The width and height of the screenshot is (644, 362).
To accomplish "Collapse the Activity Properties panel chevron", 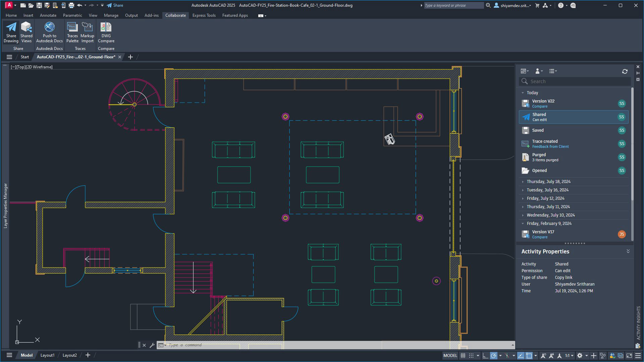I will coord(628,251).
